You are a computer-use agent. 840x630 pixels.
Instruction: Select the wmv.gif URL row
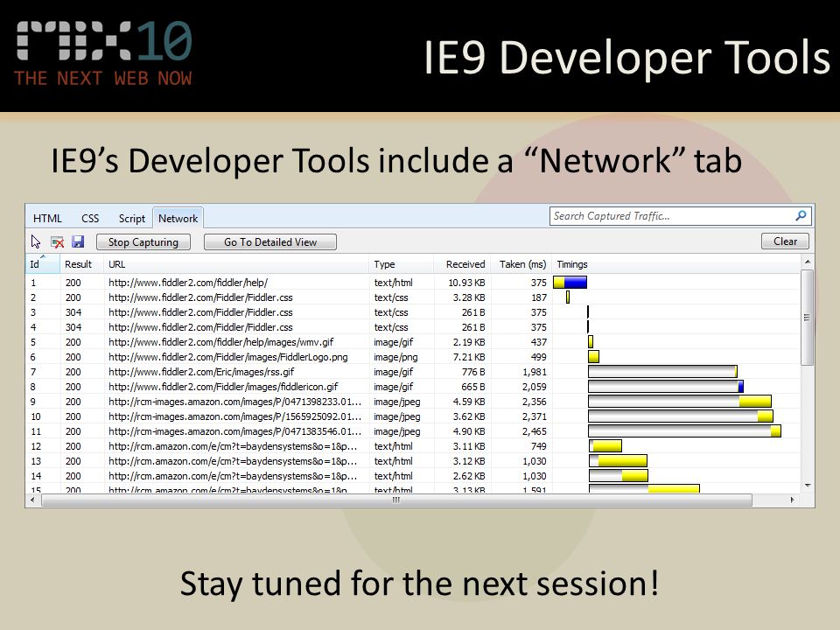(221, 342)
